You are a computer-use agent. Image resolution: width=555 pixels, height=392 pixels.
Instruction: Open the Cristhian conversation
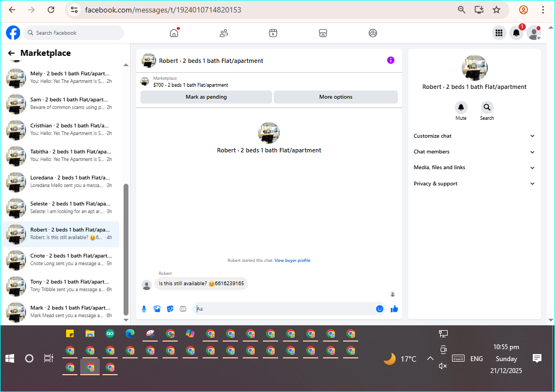[x=61, y=130]
